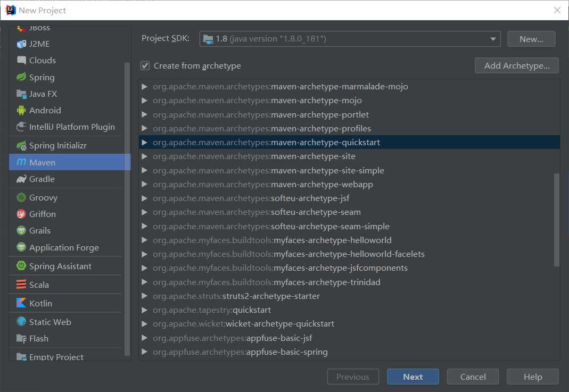Screen dimensions: 569x392
Task: Click the Add Archetype... button
Action: pos(517,65)
